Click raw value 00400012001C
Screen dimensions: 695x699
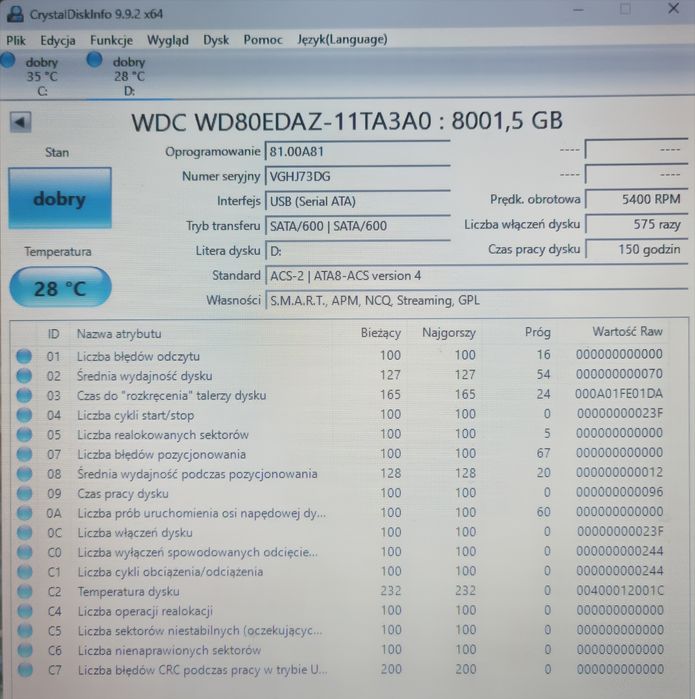coord(620,590)
